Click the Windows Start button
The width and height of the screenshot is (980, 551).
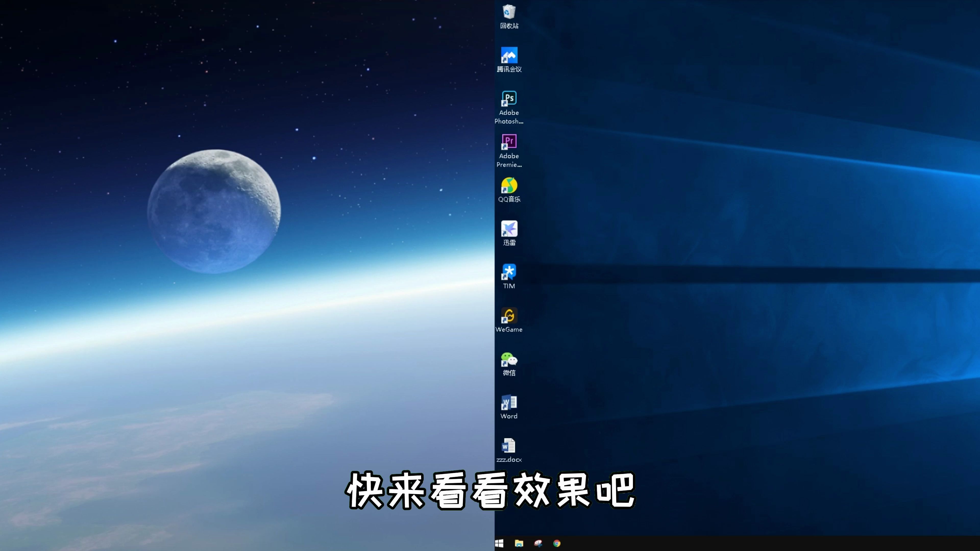coord(499,544)
